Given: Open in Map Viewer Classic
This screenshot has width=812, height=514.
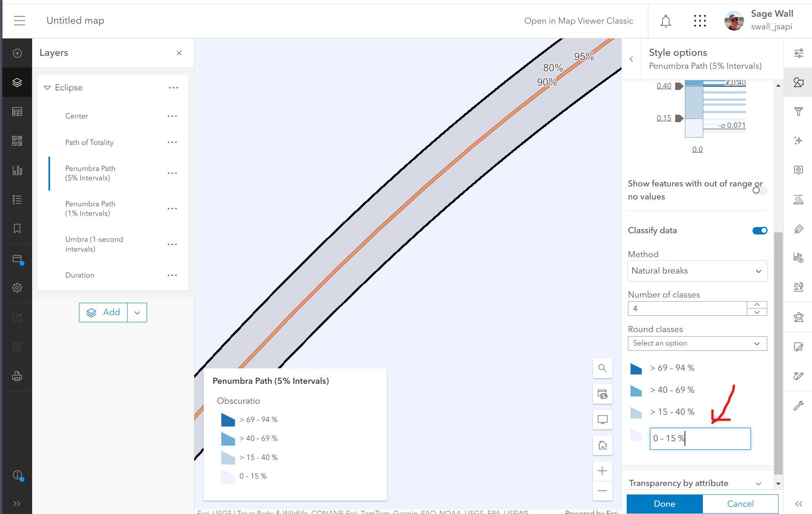Looking at the screenshot, I should coord(579,20).
